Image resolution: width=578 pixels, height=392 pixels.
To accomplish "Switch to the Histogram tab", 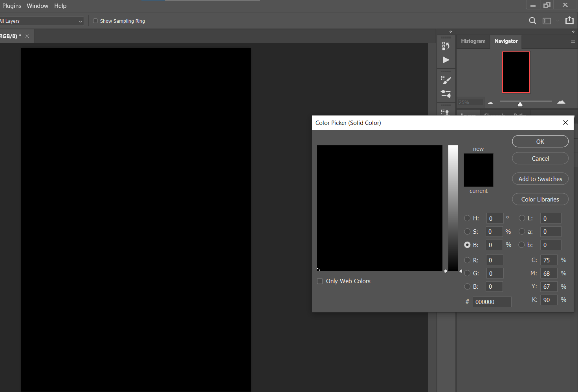I will pos(473,41).
